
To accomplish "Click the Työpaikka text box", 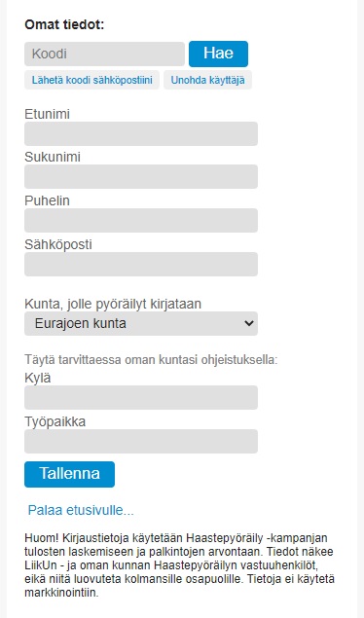I will coord(141,442).
